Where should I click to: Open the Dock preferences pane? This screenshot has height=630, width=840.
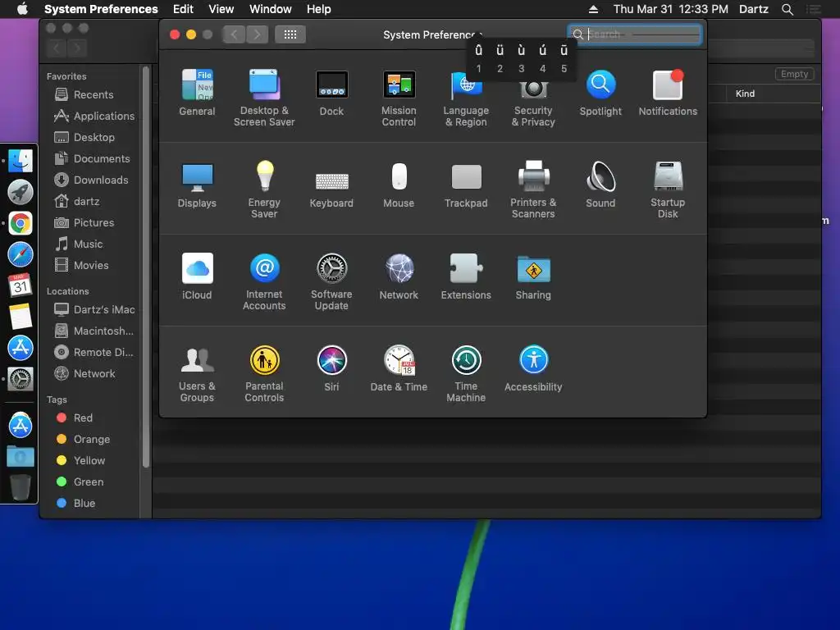(331, 93)
